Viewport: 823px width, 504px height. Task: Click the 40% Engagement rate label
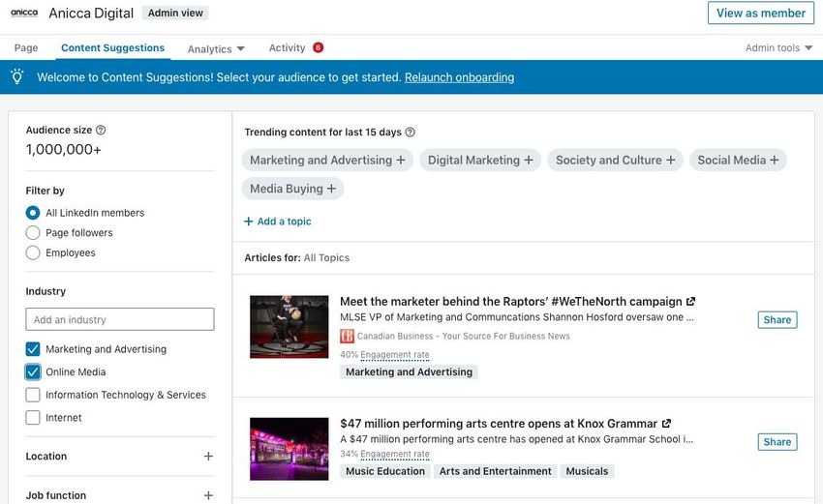[384, 354]
